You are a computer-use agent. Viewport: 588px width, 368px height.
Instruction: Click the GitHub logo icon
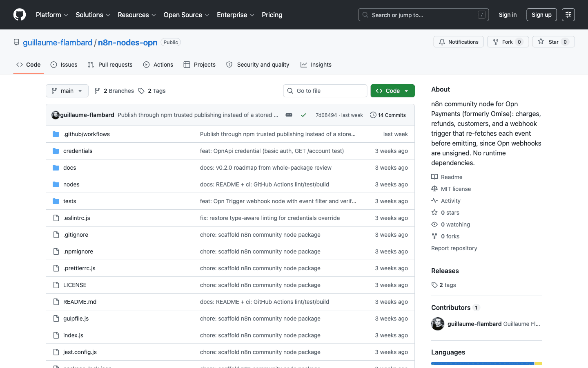(20, 15)
